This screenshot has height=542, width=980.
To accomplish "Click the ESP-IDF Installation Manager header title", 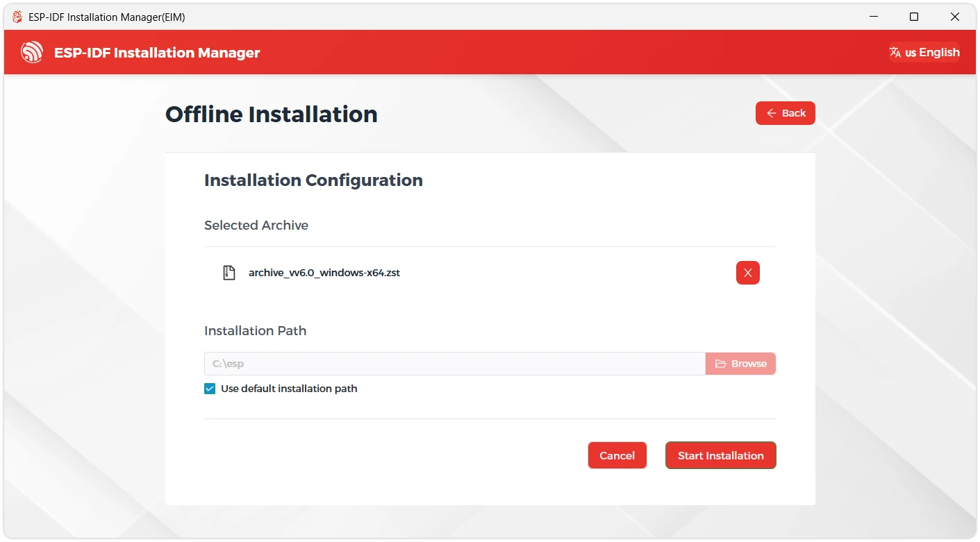I will tap(157, 53).
